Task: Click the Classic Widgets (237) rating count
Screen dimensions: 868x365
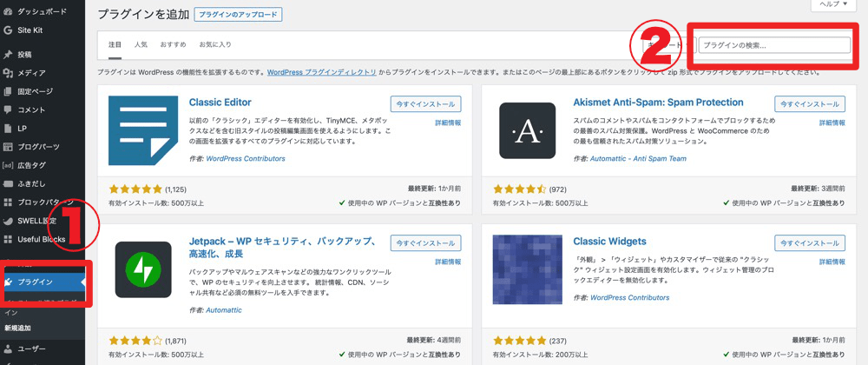Action: pos(557,341)
